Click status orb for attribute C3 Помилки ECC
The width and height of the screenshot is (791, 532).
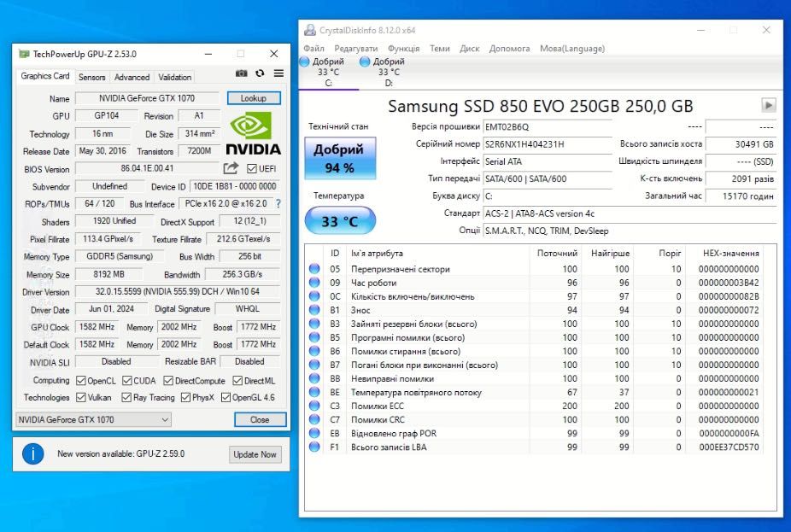[x=314, y=406]
